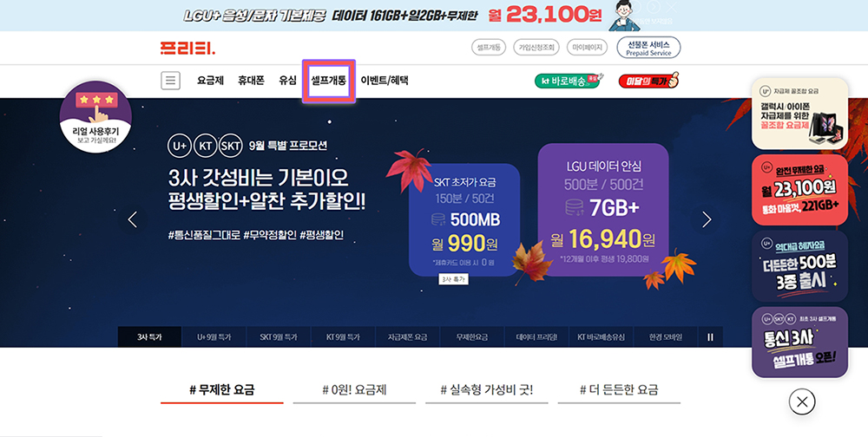Screen dimensions: 868x437
Task: Click the #통신품질그대로 hashtag line
Action: [256, 235]
